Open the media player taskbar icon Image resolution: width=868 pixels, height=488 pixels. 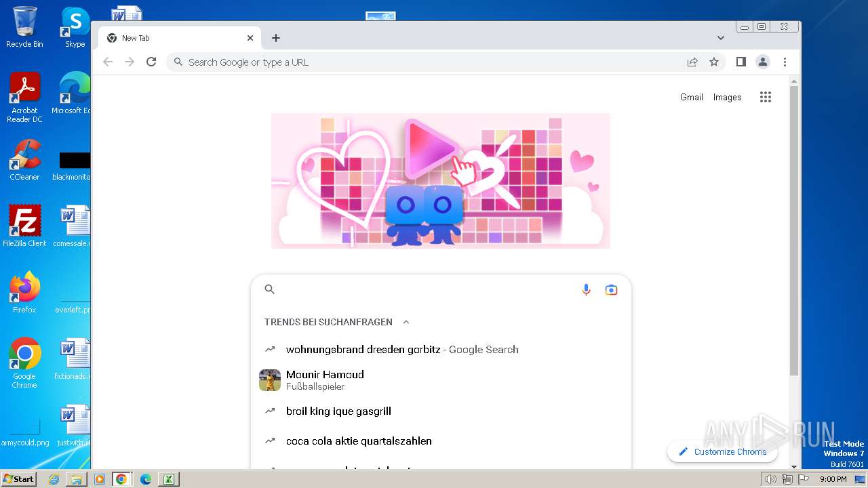click(99, 479)
